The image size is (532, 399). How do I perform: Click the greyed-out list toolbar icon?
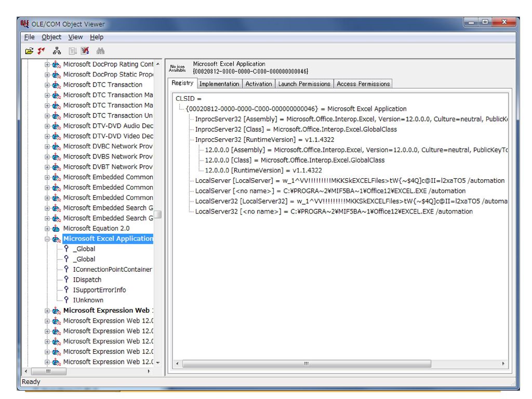(x=73, y=51)
